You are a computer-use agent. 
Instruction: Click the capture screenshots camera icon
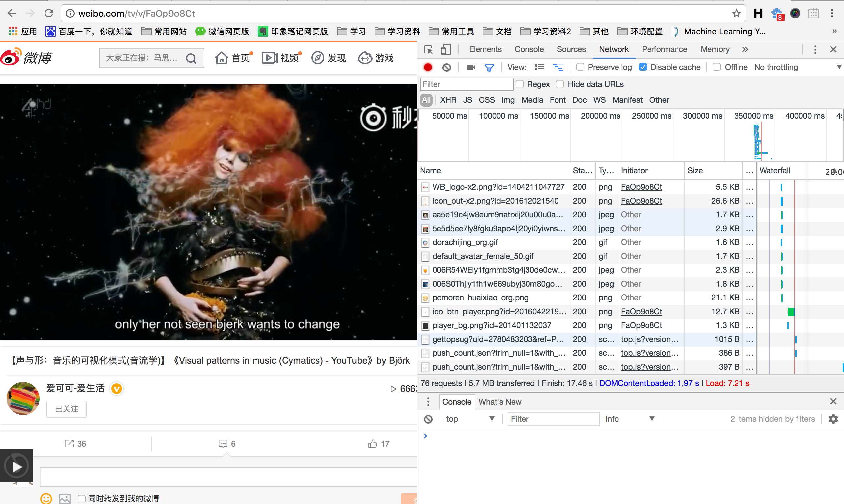(471, 67)
